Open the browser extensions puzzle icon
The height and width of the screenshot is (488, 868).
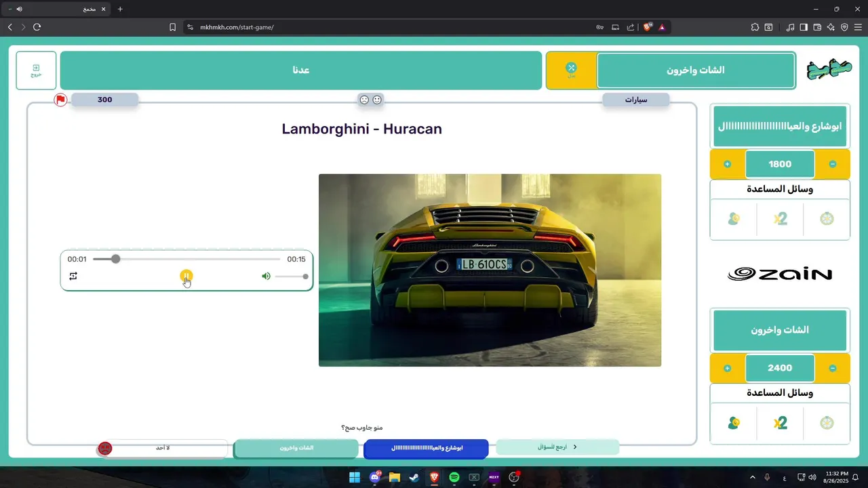click(755, 27)
